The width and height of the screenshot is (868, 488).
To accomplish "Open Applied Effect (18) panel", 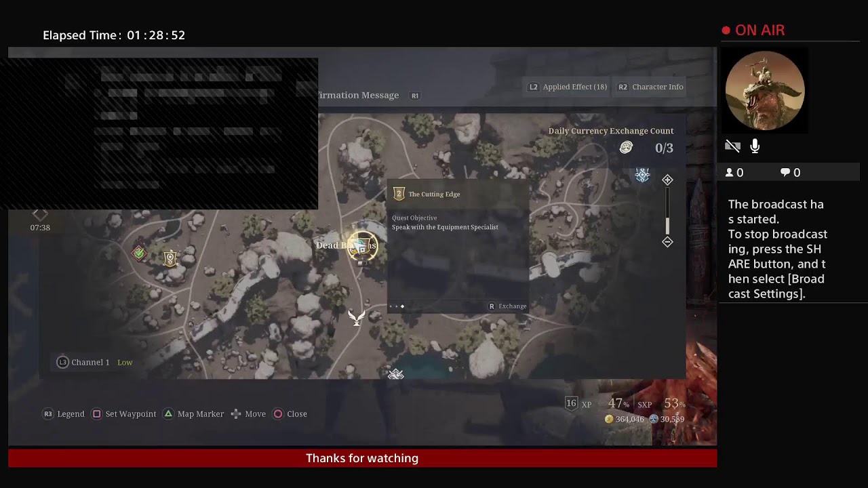I will (x=568, y=87).
